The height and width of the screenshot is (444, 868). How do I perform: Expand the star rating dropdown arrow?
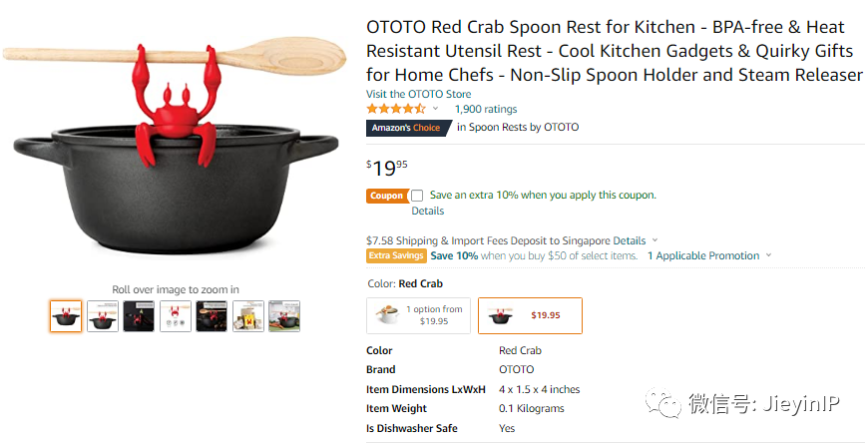(x=436, y=109)
